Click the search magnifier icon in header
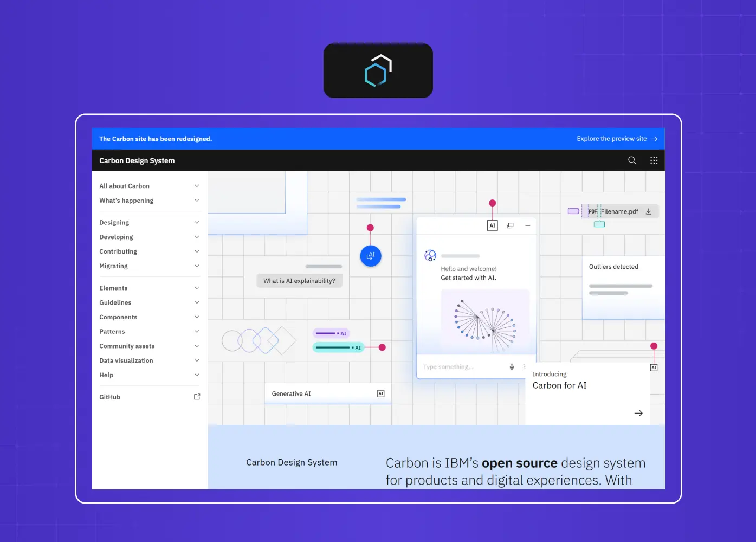 pos(632,160)
